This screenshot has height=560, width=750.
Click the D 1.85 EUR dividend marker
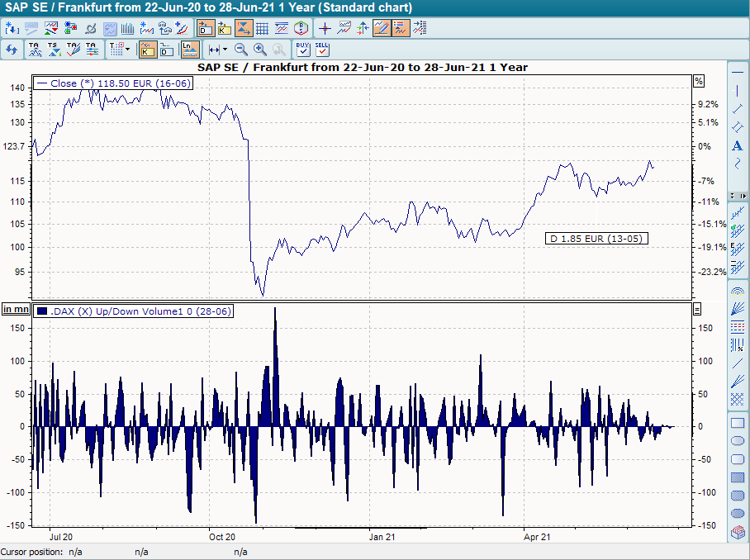pos(597,238)
